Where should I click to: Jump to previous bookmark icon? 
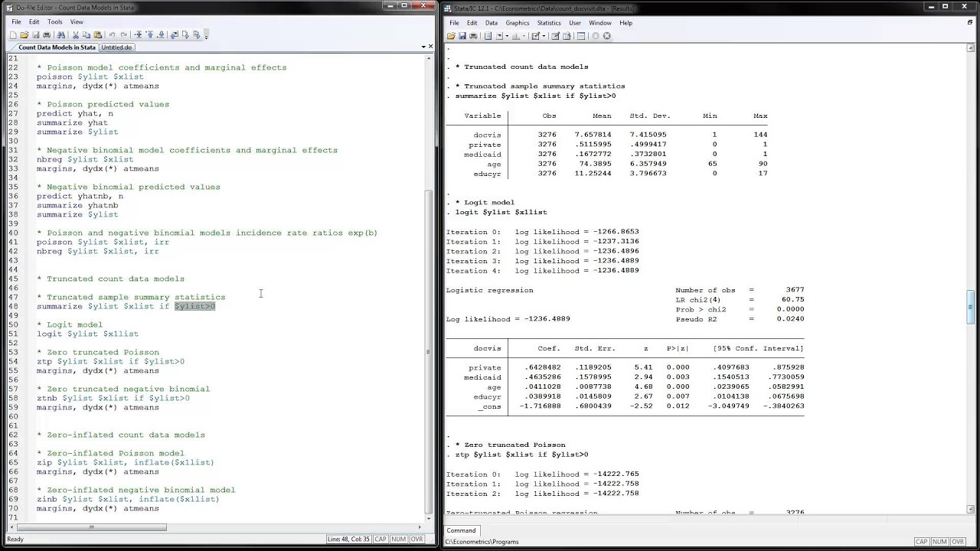click(150, 34)
